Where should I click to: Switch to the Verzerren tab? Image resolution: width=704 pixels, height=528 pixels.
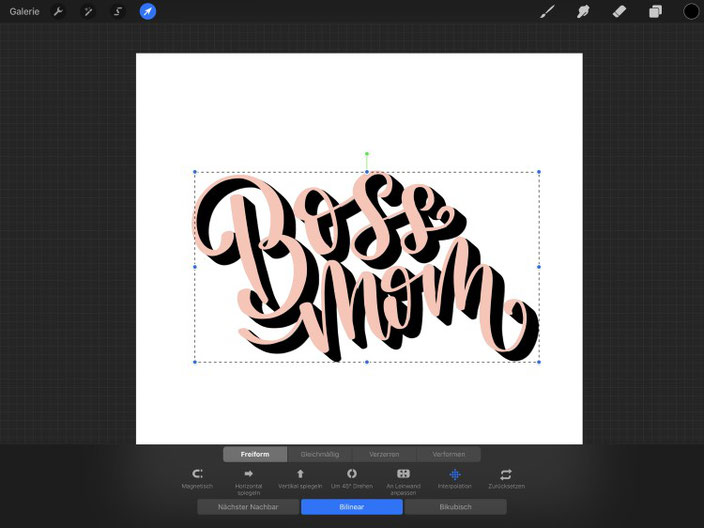click(x=384, y=454)
